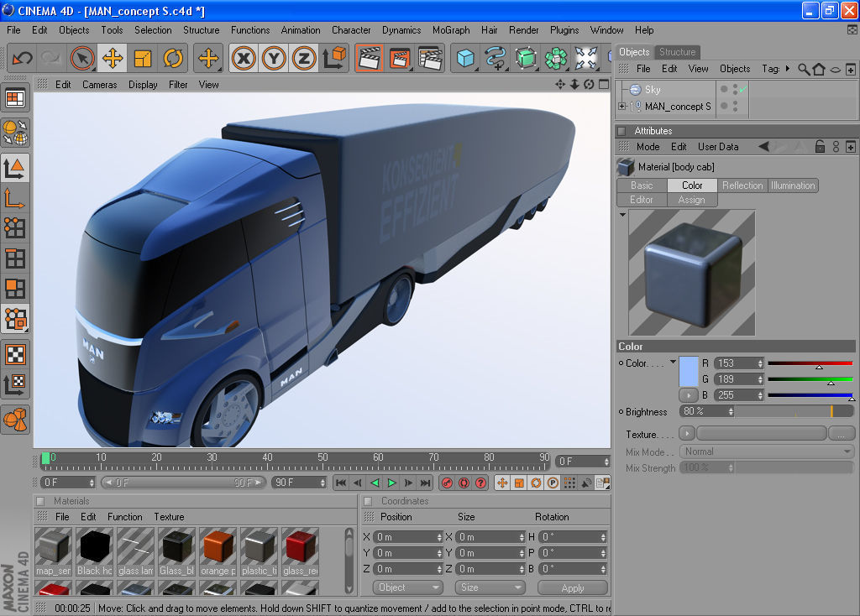Viewport: 860px width, 616px height.
Task: Open the spline tools icon
Action: click(496, 58)
